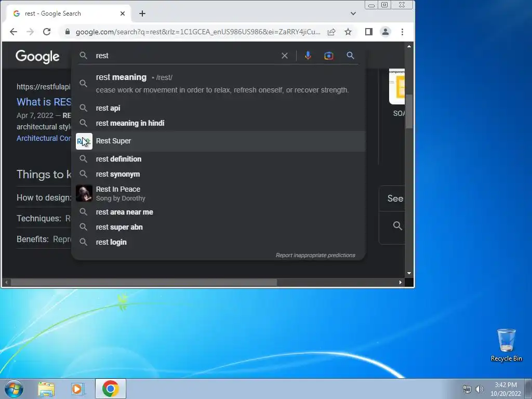Click vertical scrollbar up arrow
The width and height of the screenshot is (532, 399).
click(409, 46)
